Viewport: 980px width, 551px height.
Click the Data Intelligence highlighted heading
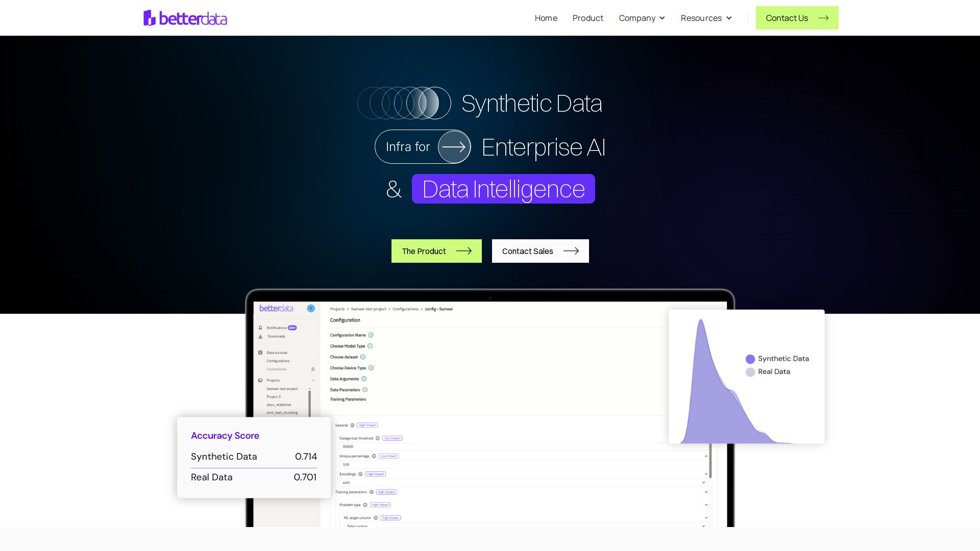click(x=503, y=189)
